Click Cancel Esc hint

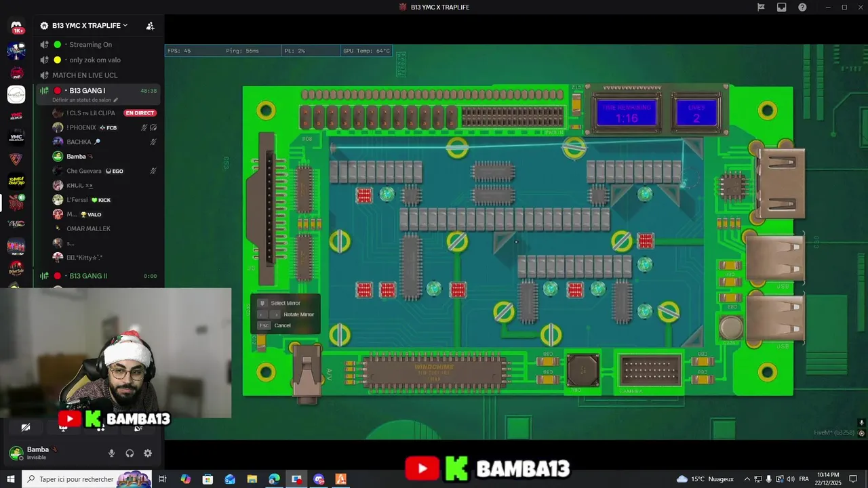[275, 325]
